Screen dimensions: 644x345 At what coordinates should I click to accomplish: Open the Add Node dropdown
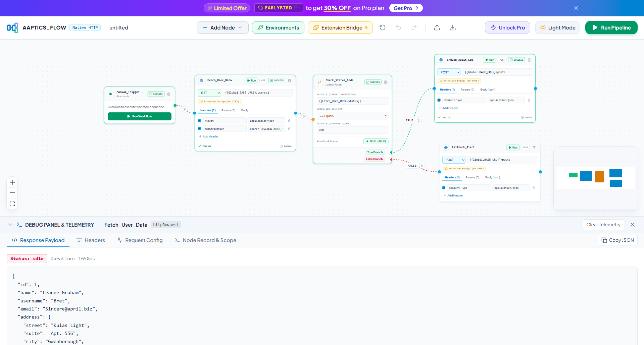(222, 27)
